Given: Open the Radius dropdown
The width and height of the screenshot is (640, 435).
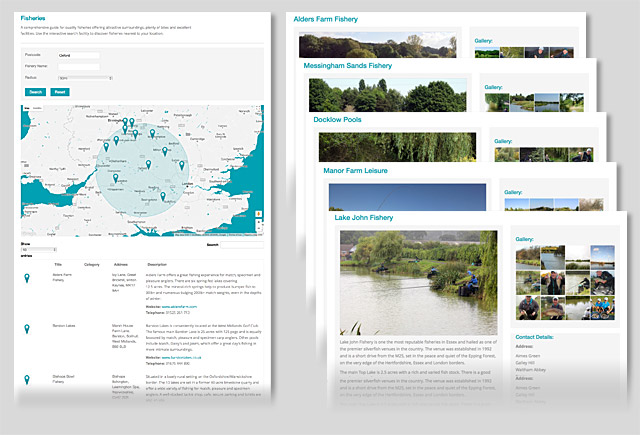Looking at the screenshot, I should point(85,78).
